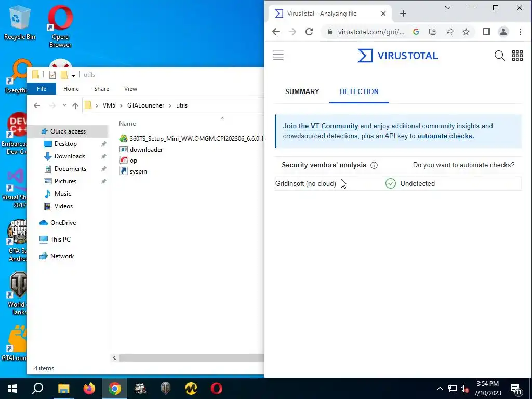This screenshot has height=399, width=532.
Task: Open the Share ribbon tab in Explorer
Action: (101, 89)
